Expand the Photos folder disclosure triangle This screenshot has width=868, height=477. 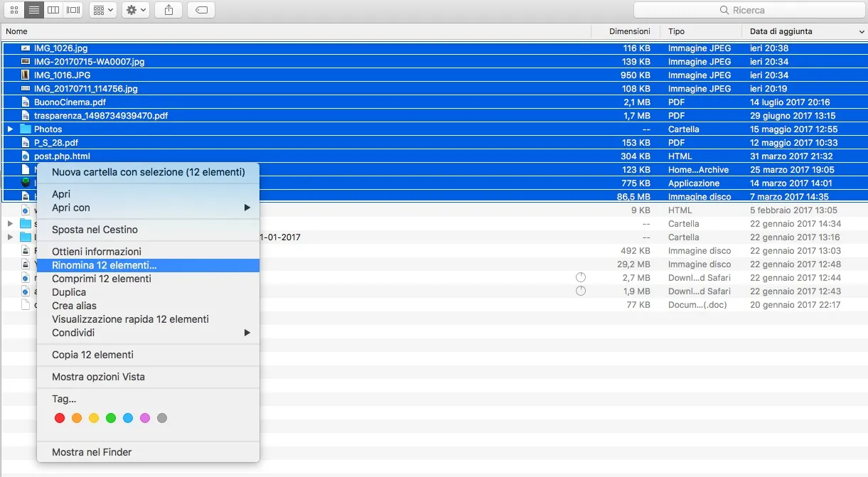click(10, 129)
